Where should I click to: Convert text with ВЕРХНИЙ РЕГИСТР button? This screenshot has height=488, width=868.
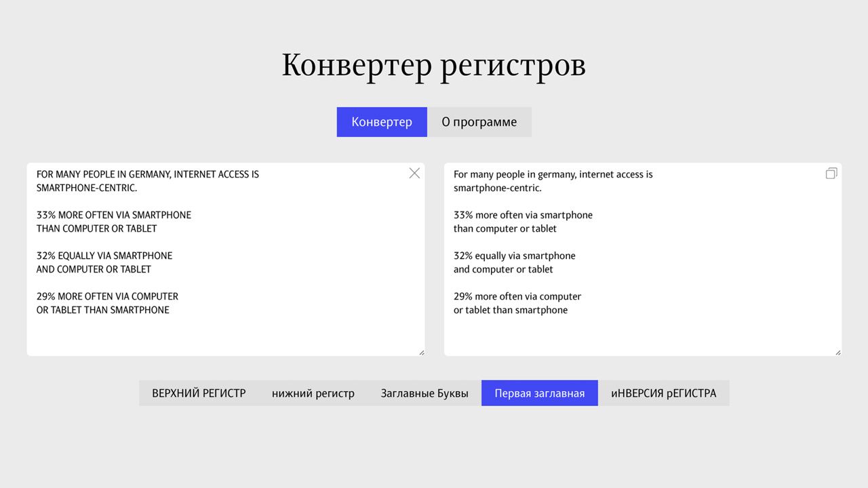[199, 393]
